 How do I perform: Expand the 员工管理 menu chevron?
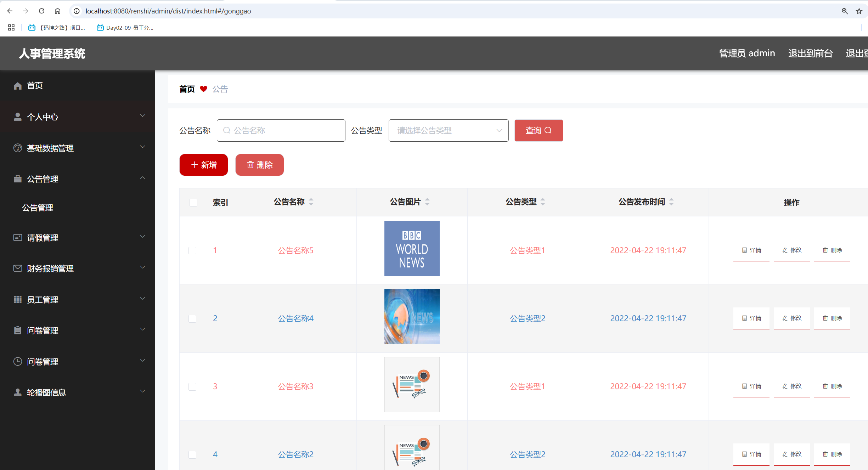click(142, 299)
